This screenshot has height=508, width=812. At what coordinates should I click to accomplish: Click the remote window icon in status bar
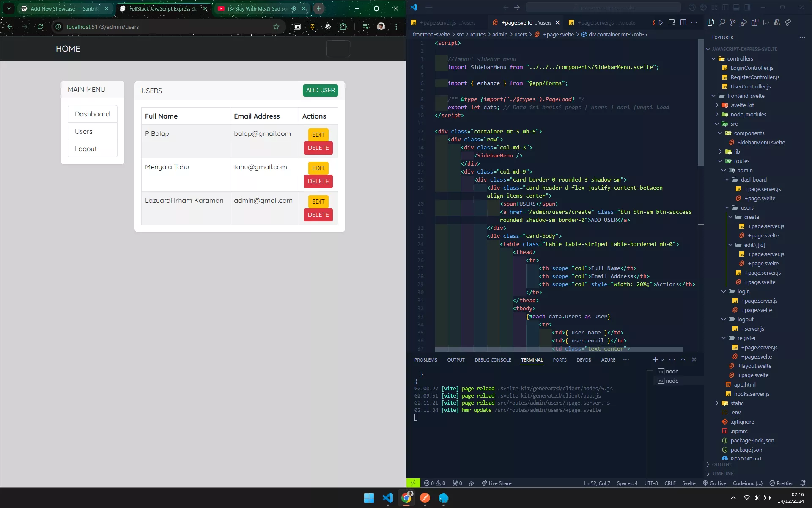413,483
